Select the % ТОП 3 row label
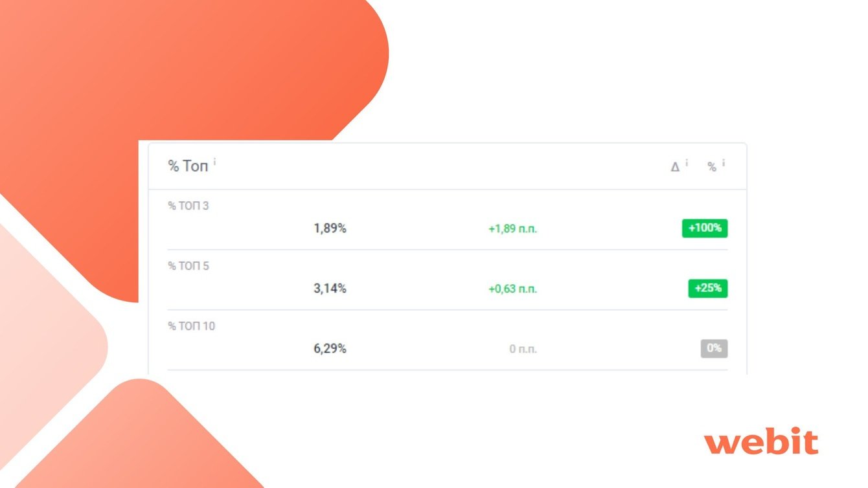Screen dimensions: 868x488 pyautogui.click(x=188, y=206)
